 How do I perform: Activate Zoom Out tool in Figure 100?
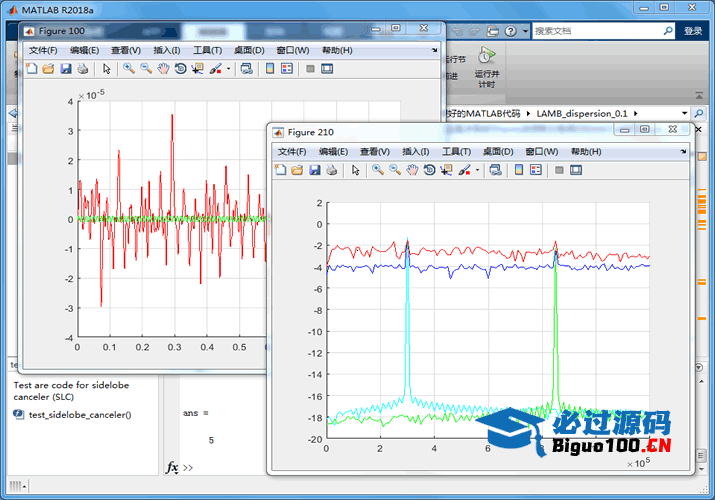[x=146, y=69]
